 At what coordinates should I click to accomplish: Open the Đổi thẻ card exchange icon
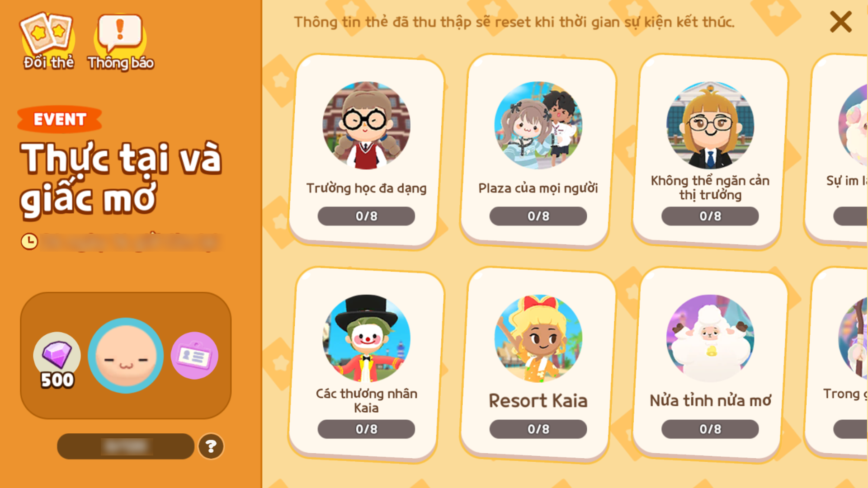coord(48,42)
